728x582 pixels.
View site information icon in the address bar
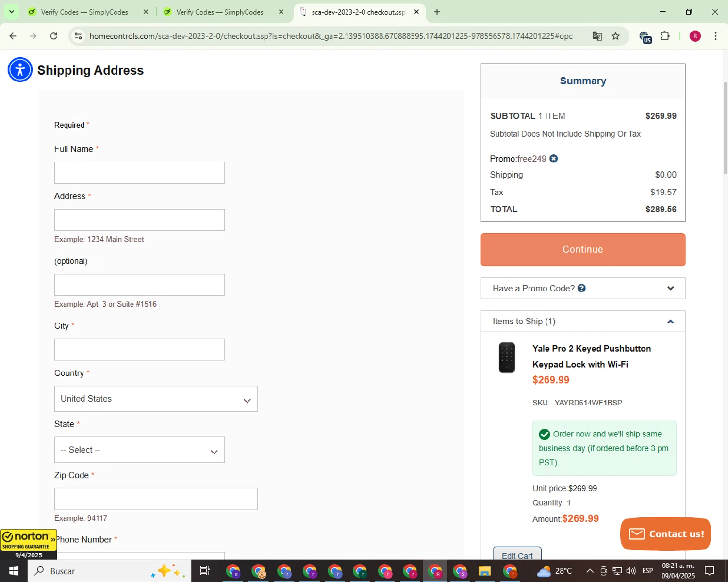[78, 36]
